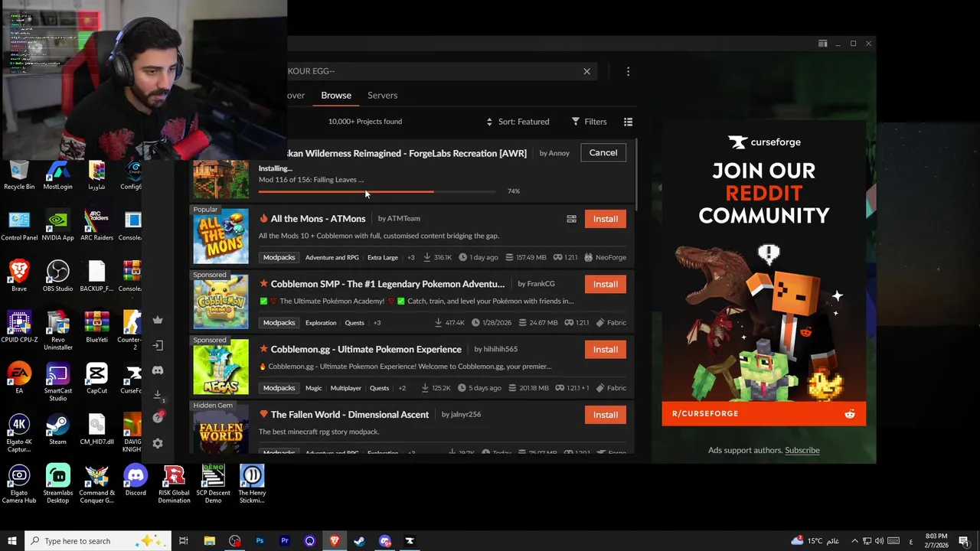
Task: Open the SmartCast Studio desktop icon
Action: [57, 383]
